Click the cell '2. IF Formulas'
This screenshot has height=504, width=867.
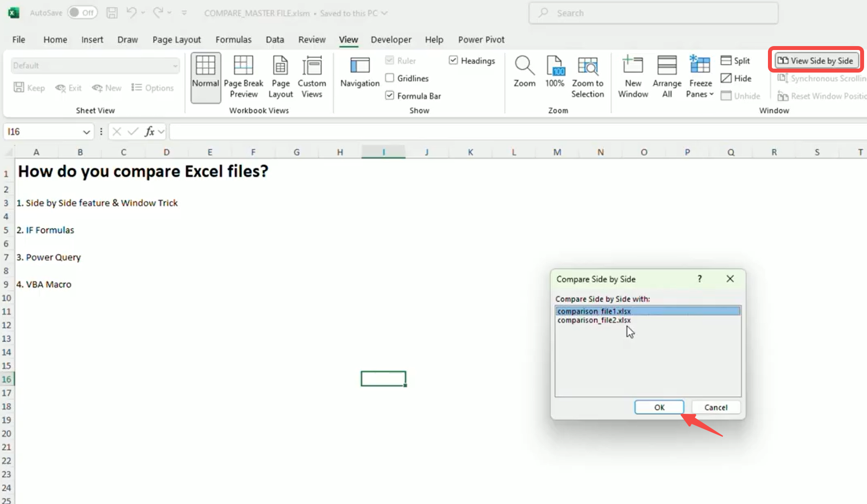coord(45,230)
